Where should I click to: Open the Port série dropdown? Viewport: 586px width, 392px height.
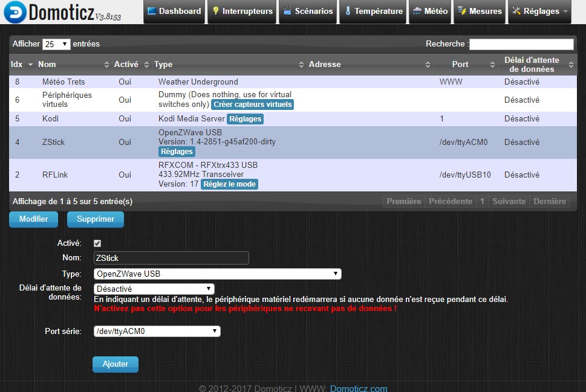click(157, 331)
